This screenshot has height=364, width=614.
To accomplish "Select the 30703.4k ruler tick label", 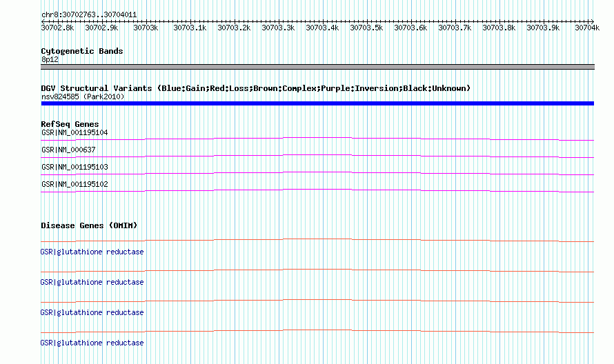I will pos(322,28).
